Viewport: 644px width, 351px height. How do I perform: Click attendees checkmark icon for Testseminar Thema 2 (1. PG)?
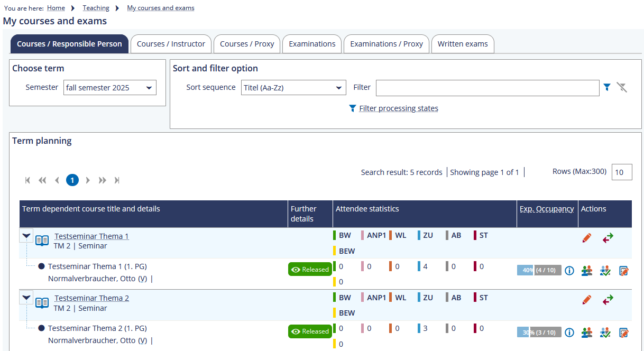pos(605,332)
